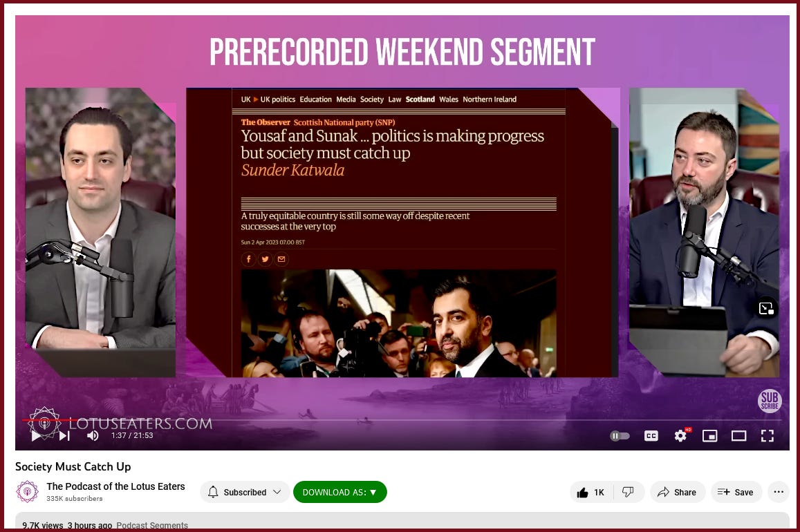Click the 9.7K views text

pyautogui.click(x=43, y=525)
